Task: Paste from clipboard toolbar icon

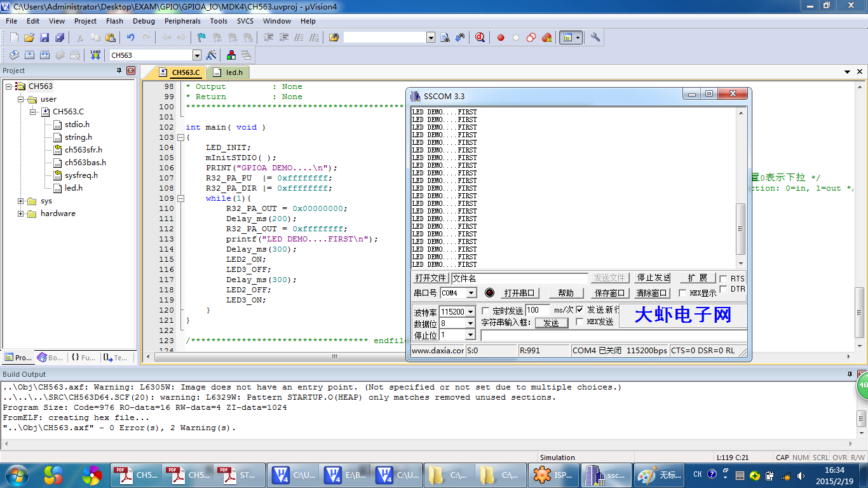Action: [111, 37]
